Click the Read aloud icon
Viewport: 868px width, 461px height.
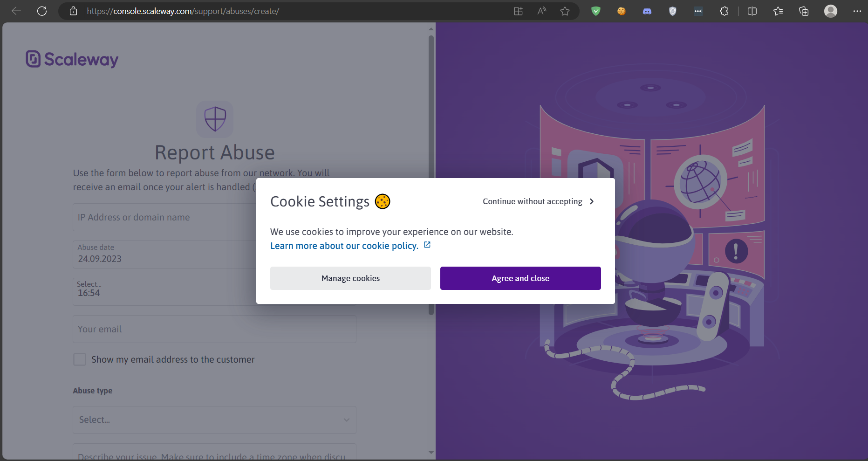coord(541,11)
